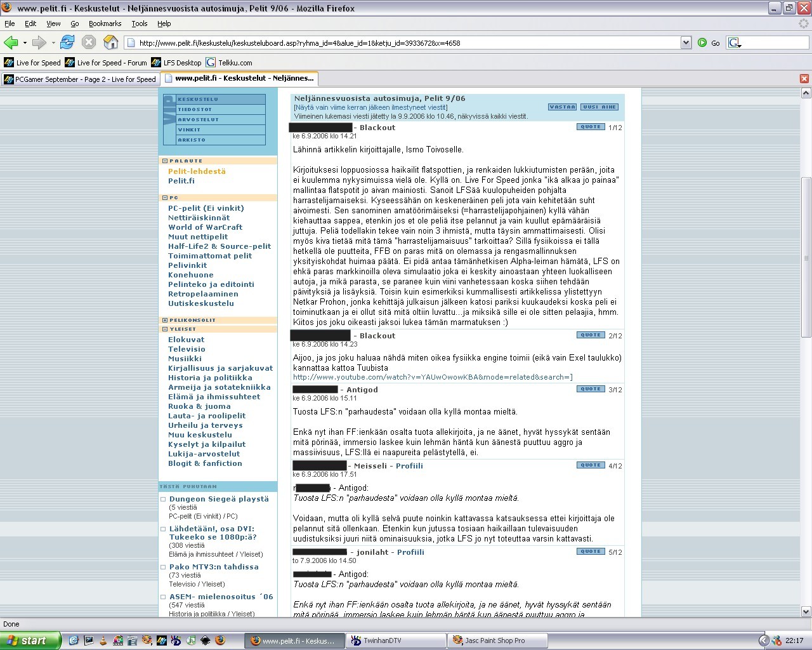Open the Telkku.com bookmark
This screenshot has height=650, width=812.
(x=228, y=63)
